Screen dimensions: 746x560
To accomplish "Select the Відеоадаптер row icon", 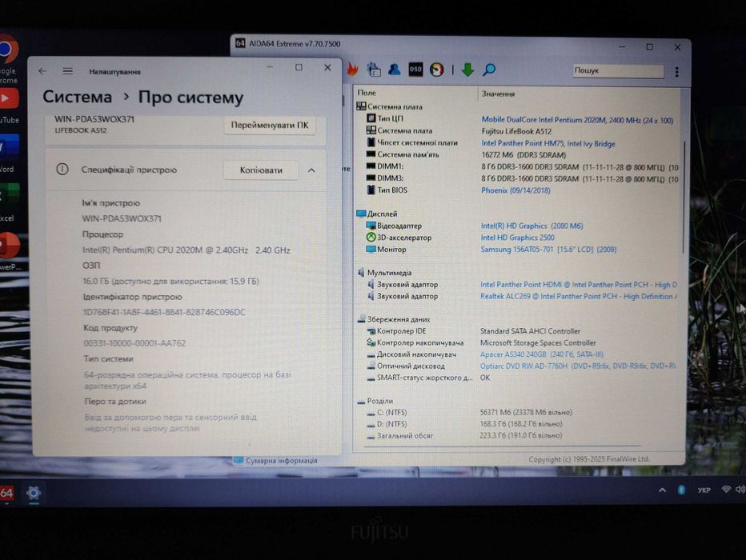I will tap(371, 226).
